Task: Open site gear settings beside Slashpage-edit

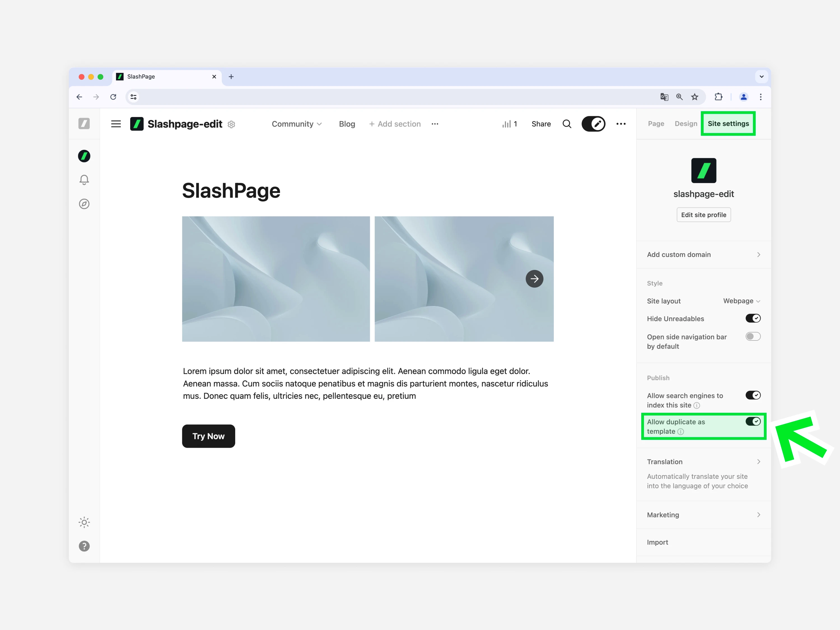Action: point(231,124)
